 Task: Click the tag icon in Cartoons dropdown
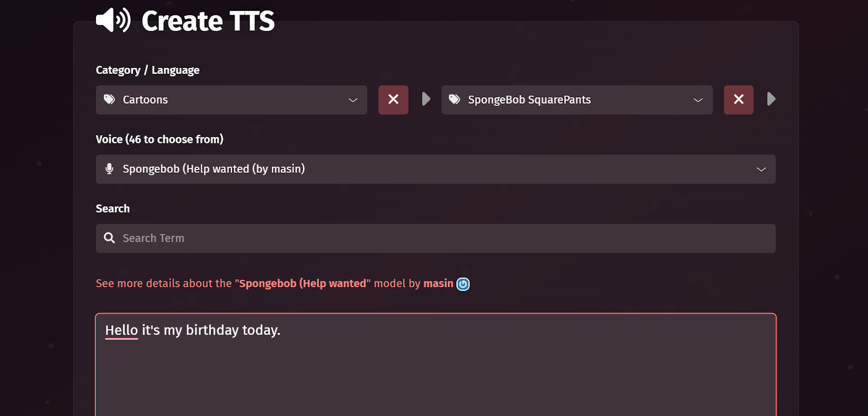pyautogui.click(x=110, y=99)
